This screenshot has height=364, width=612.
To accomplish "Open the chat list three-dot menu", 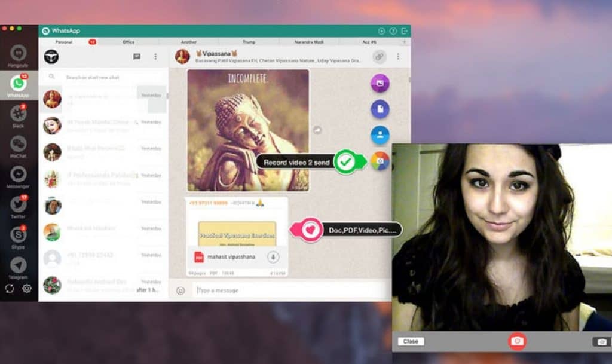I will click(155, 56).
